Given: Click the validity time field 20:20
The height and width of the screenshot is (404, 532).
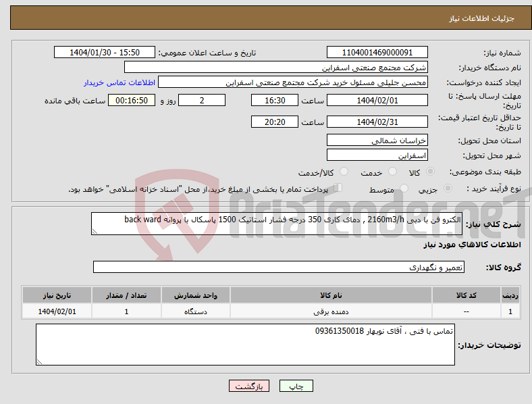Looking at the screenshot, I should [275, 122].
